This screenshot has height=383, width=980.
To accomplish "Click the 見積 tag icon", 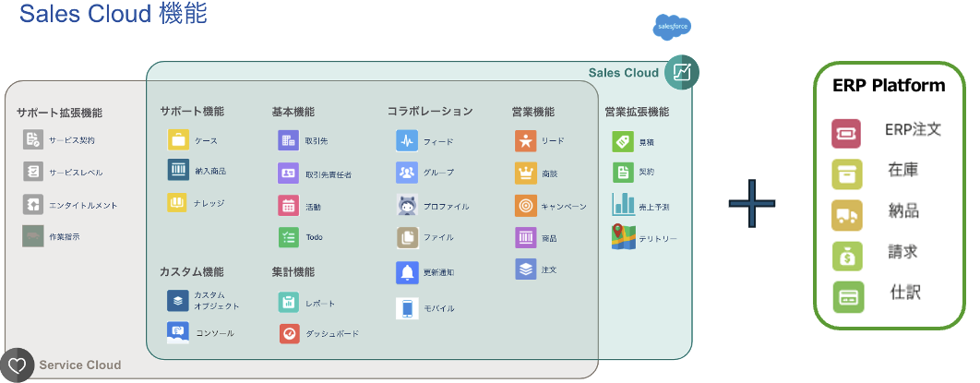I will (623, 141).
